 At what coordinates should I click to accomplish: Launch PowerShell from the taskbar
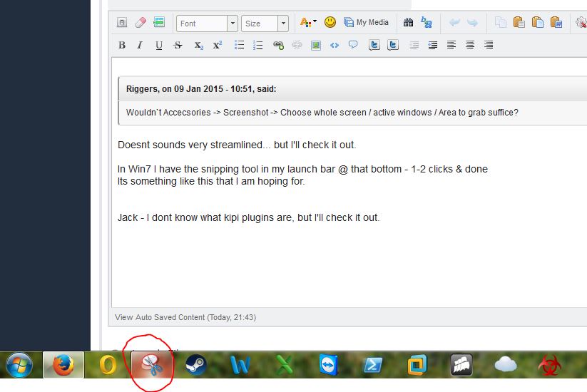click(373, 365)
